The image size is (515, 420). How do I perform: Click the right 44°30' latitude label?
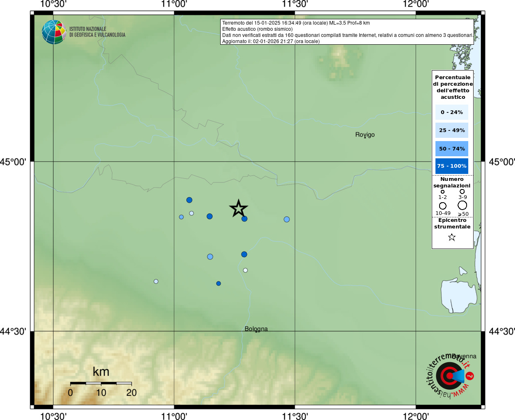[502, 331]
